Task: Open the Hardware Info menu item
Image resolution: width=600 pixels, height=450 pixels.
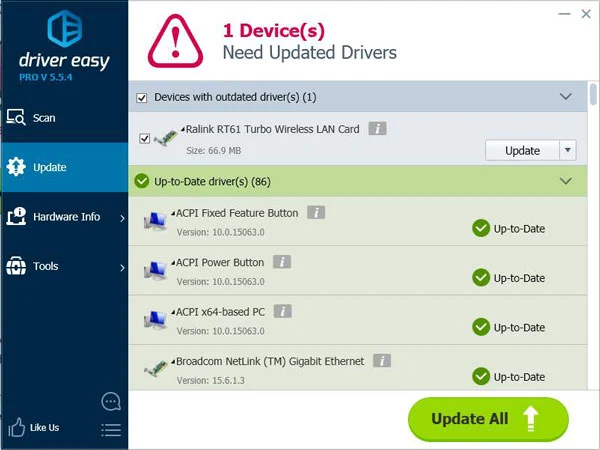Action: [x=64, y=217]
